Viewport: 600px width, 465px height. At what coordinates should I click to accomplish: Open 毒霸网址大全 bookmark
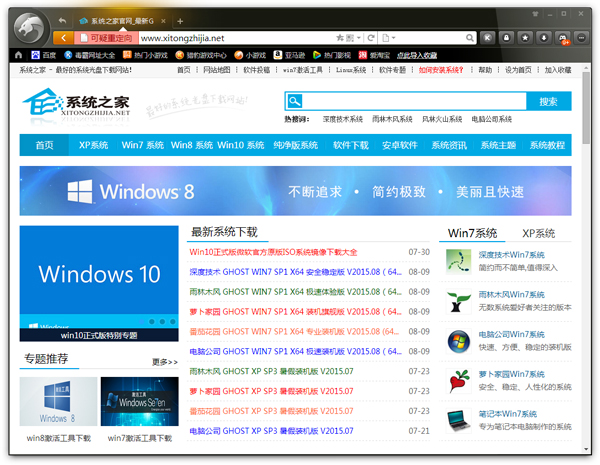click(x=90, y=55)
